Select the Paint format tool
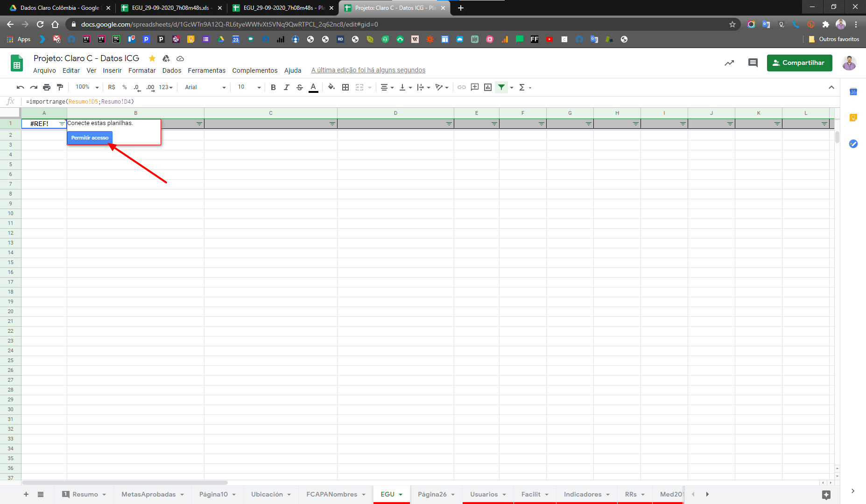 point(60,87)
